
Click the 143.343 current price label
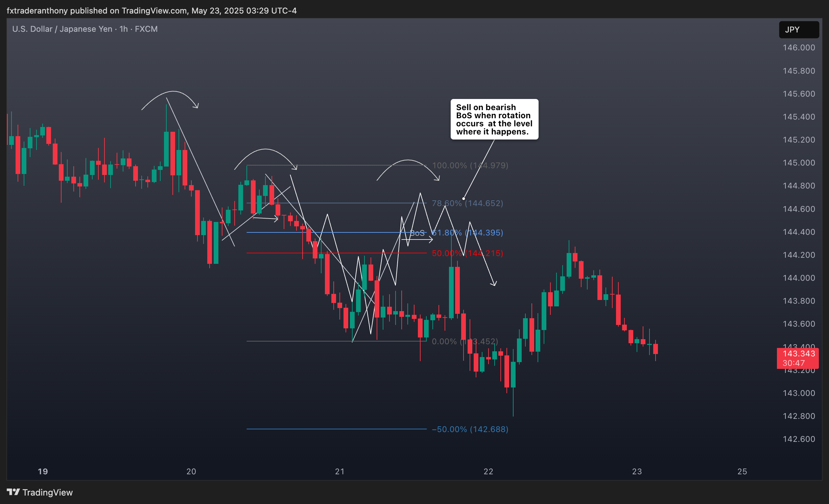pos(798,358)
